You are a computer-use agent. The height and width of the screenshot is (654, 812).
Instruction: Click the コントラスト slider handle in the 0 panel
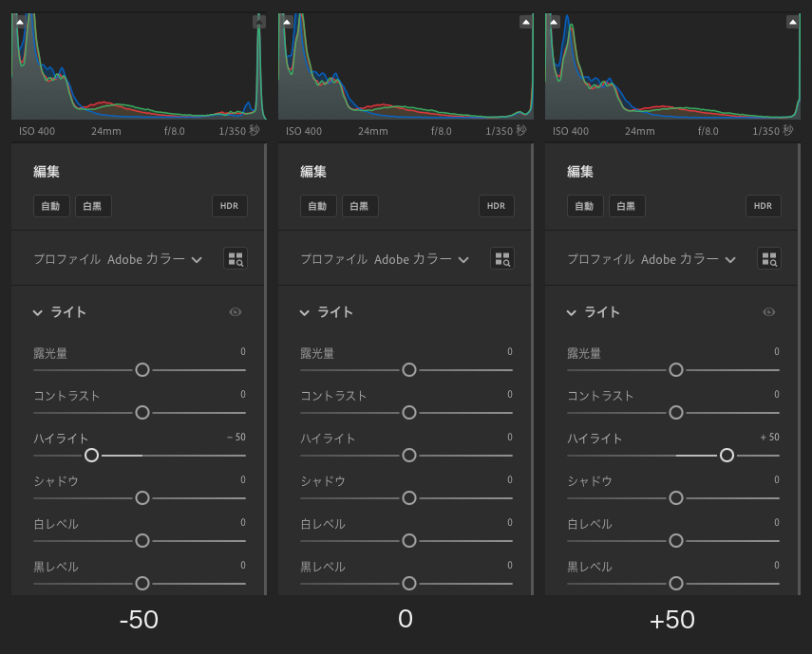point(409,412)
